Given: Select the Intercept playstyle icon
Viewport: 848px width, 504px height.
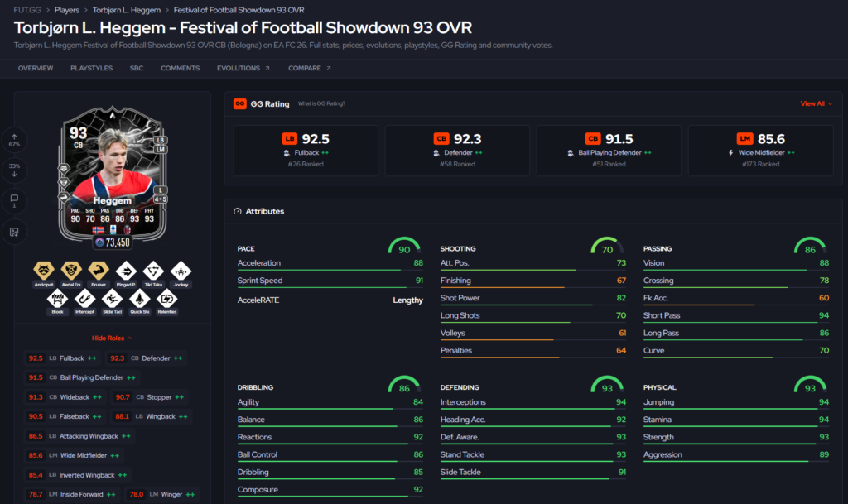Looking at the screenshot, I should 85,301.
